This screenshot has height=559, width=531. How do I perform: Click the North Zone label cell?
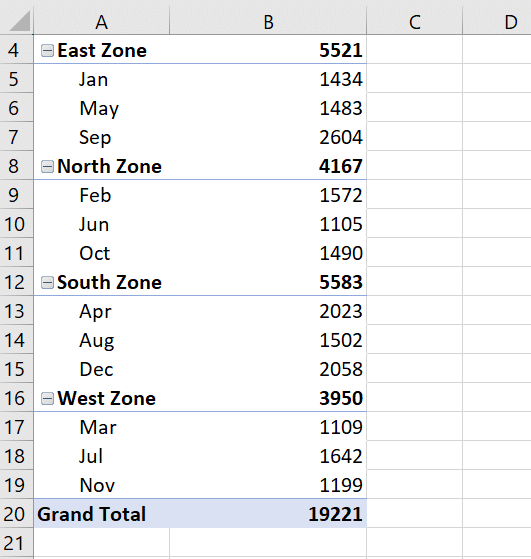tap(102, 166)
